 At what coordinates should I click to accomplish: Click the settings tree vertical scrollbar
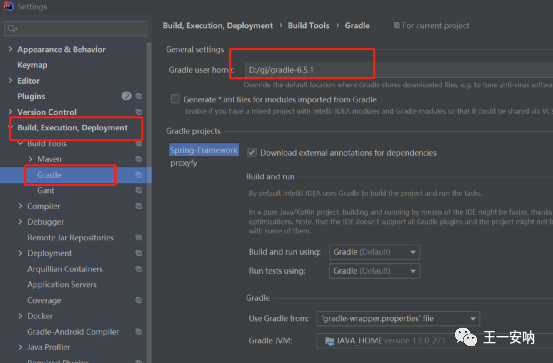click(x=149, y=203)
